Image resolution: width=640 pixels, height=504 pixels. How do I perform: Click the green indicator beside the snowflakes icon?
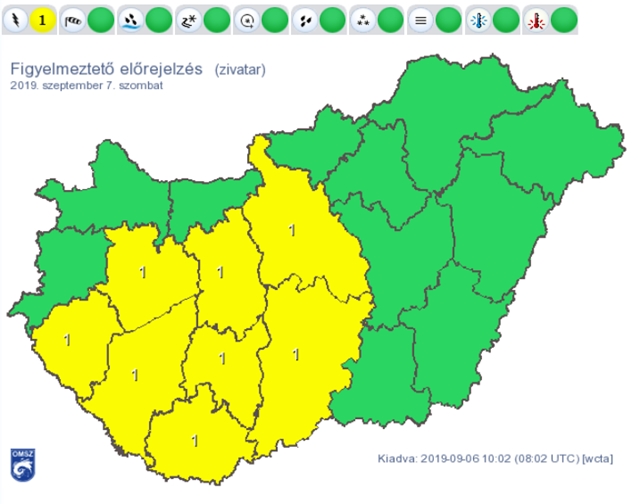point(391,20)
